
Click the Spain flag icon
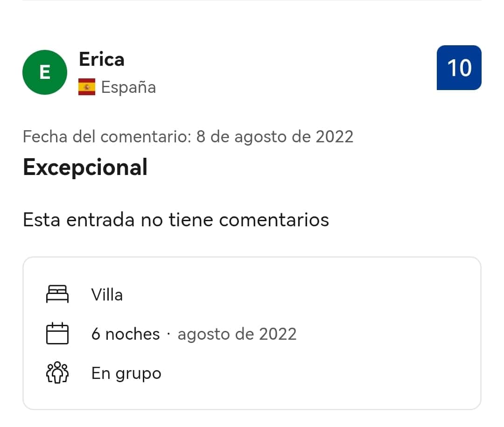(87, 87)
